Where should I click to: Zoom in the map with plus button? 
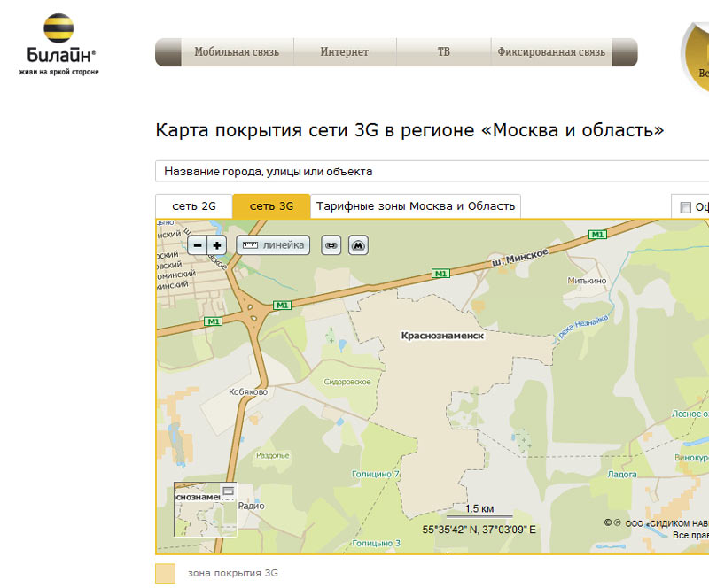click(x=217, y=245)
